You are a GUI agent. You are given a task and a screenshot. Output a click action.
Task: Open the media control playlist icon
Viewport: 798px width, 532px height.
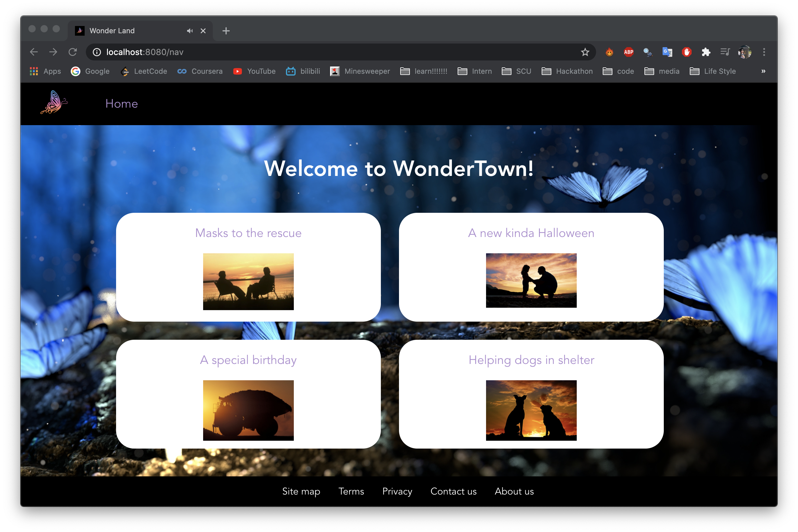[725, 52]
